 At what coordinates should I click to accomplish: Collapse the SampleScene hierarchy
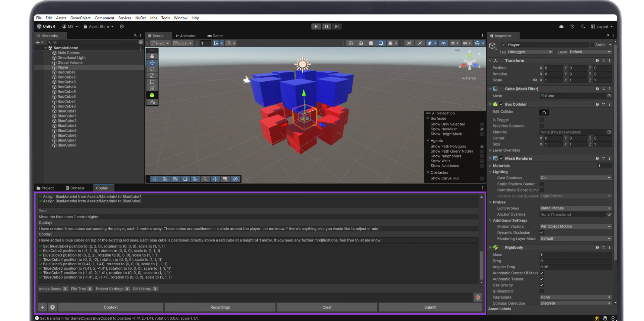46,48
